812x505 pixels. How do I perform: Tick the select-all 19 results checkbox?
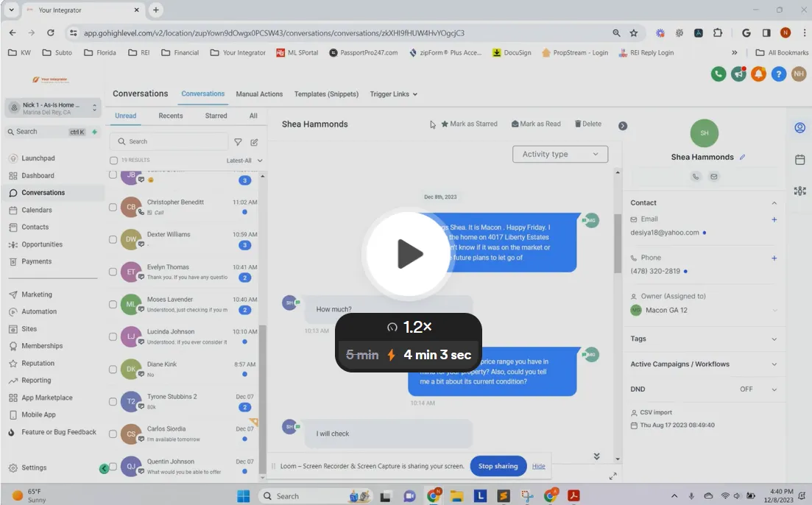(x=113, y=160)
